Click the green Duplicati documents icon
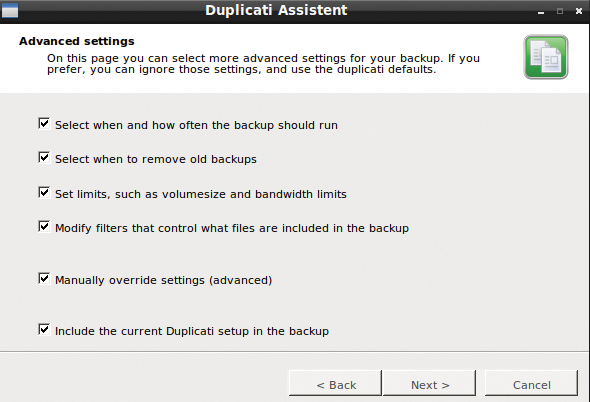The image size is (590, 402). (546, 57)
